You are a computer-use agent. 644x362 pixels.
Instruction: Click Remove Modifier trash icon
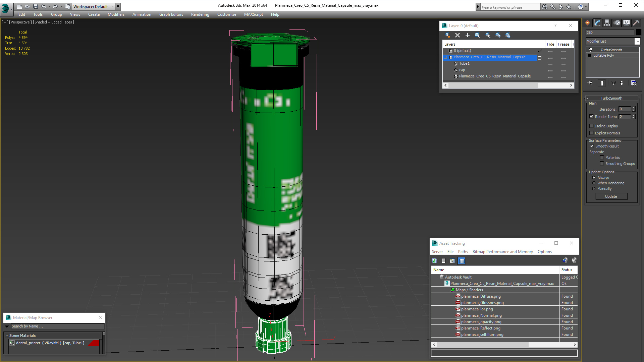[x=622, y=83]
